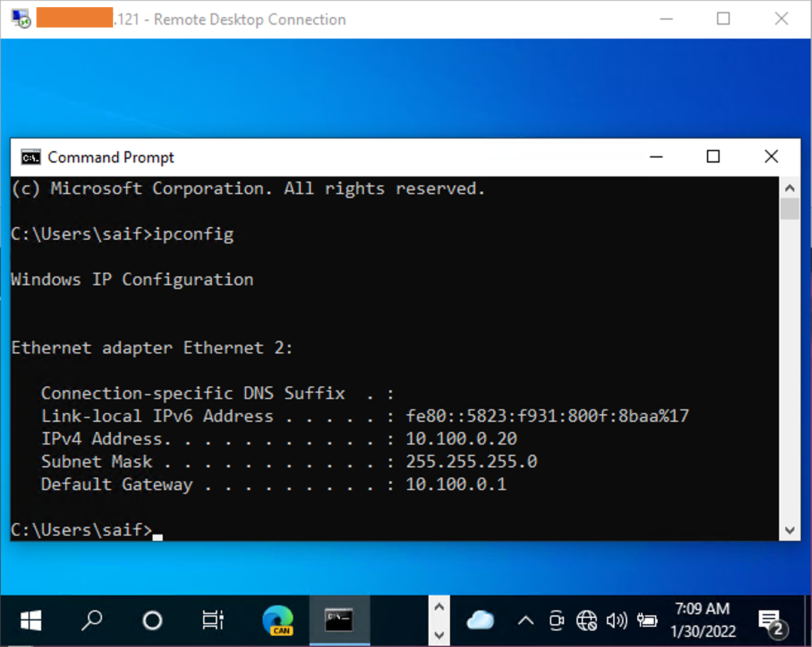Open Task View

[x=212, y=621]
